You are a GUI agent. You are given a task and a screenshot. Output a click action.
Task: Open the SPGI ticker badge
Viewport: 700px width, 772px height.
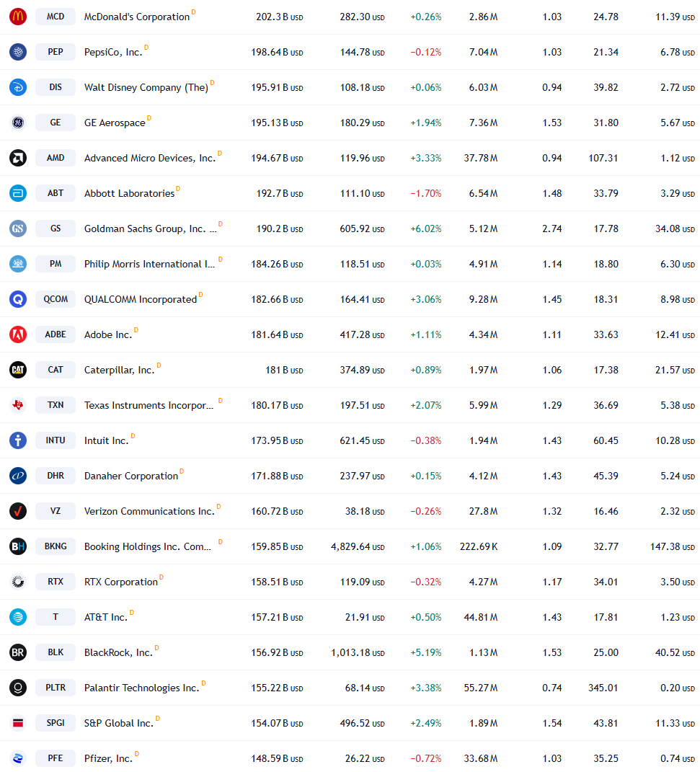(x=56, y=723)
